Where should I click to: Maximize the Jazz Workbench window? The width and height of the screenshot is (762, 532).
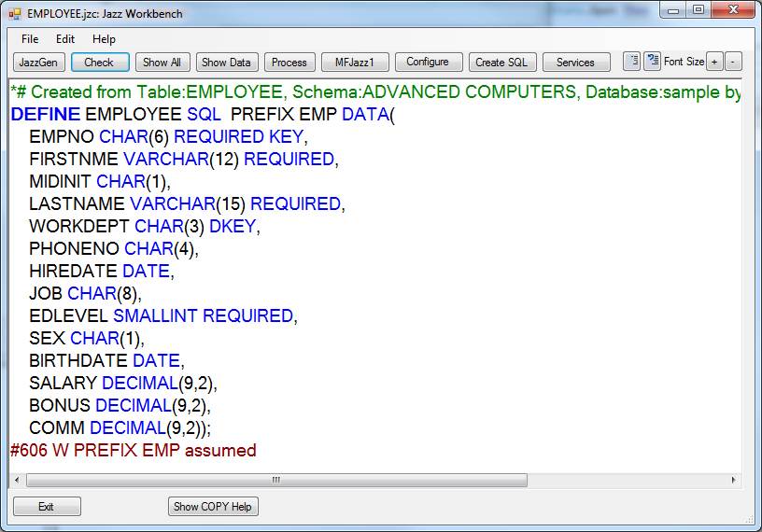tap(698, 10)
